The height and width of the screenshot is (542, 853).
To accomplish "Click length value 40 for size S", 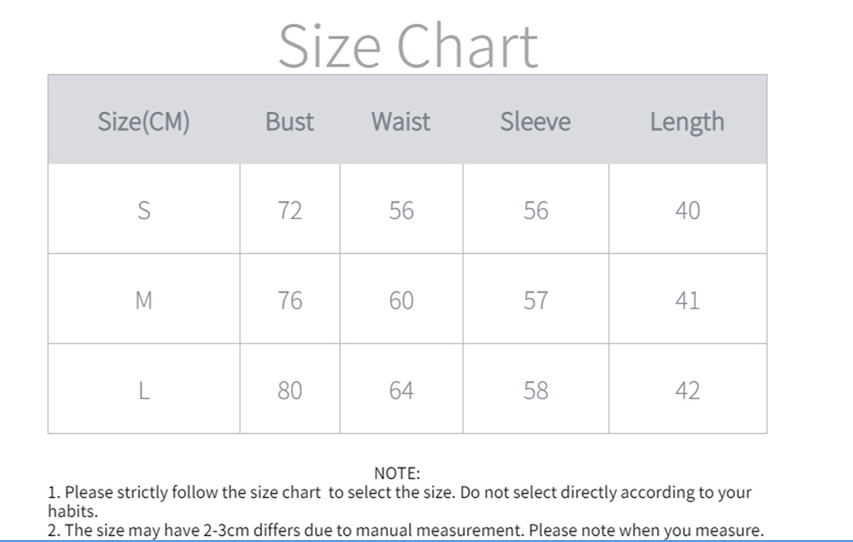I will pos(688,210).
